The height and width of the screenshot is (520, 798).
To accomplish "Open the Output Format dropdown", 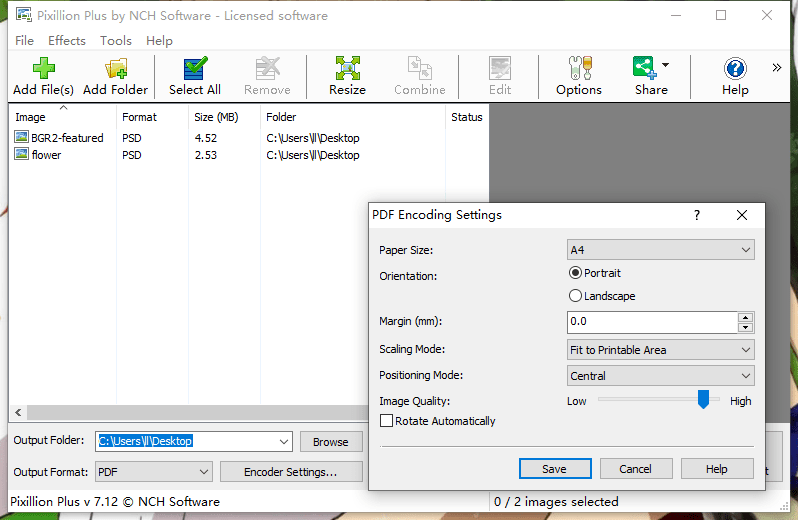I will [154, 472].
